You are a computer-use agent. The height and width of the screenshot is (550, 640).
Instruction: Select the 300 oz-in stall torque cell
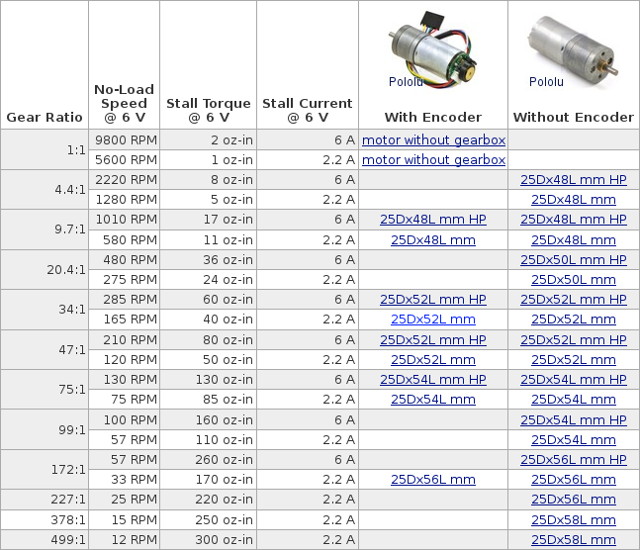(208, 539)
